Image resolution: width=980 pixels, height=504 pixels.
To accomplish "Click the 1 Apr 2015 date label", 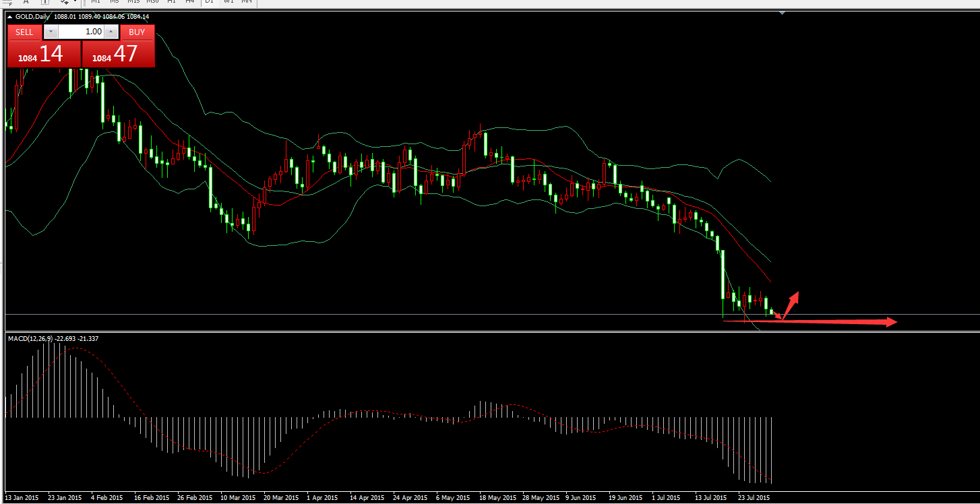I will (322, 498).
